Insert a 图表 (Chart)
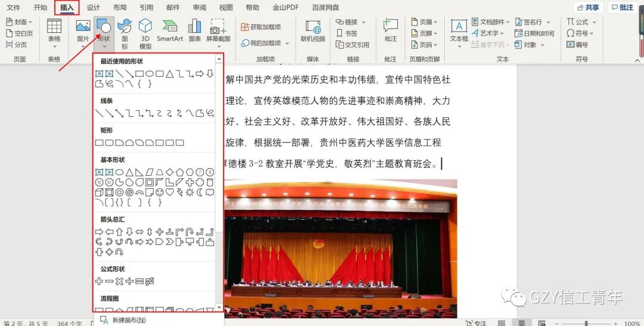 194,31
